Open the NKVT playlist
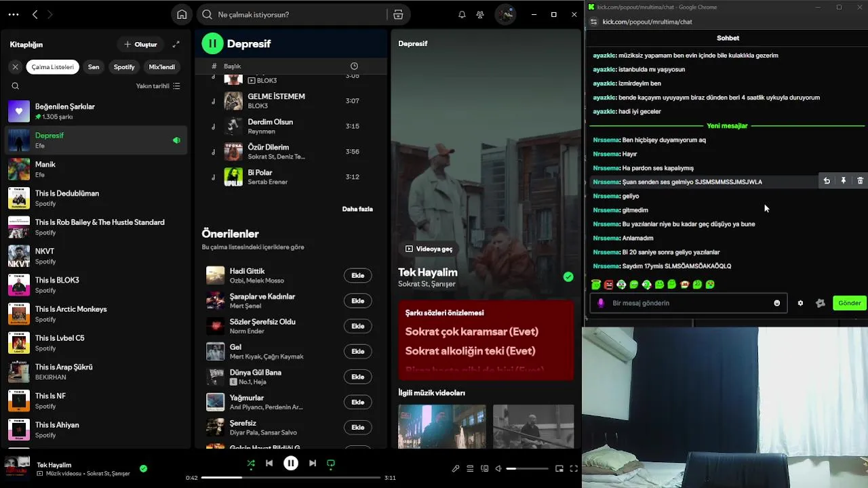 96,256
